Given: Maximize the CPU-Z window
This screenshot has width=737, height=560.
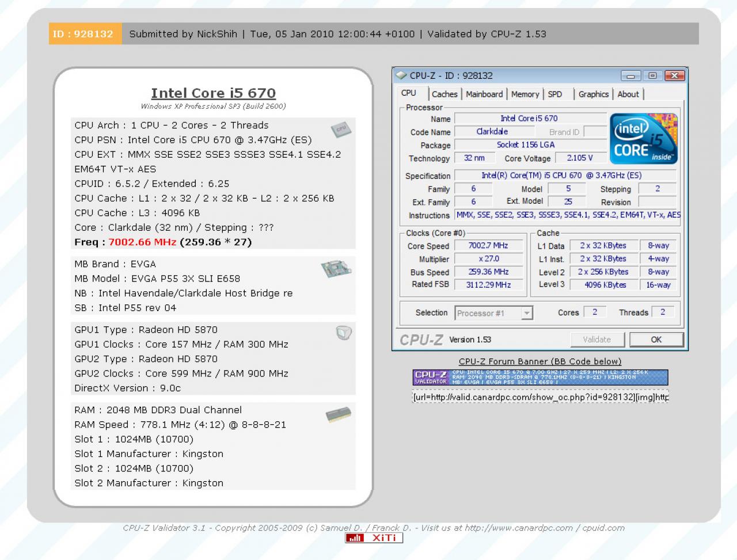Looking at the screenshot, I should pos(652,75).
